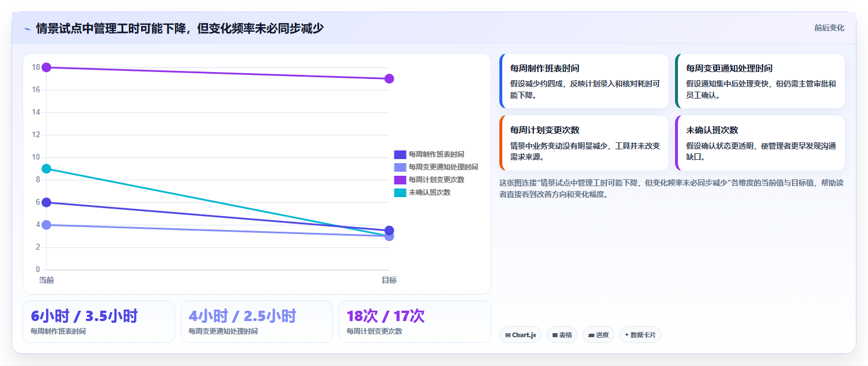
Task: Click the lightning icon beside the title
Action: pos(27,28)
